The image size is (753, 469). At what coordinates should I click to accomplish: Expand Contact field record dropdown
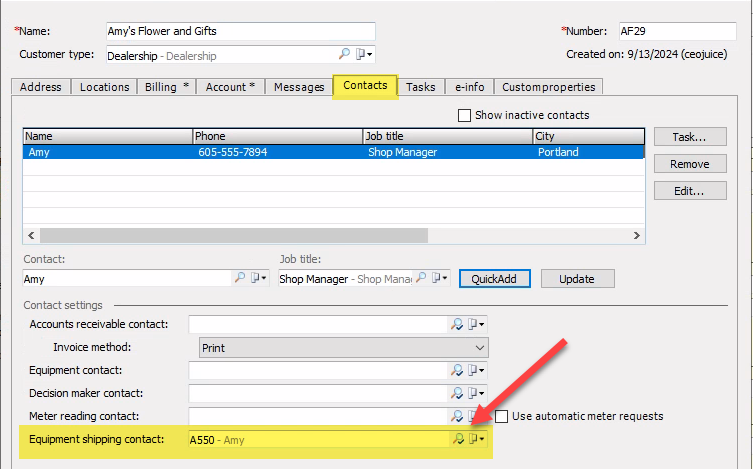[x=258, y=278]
